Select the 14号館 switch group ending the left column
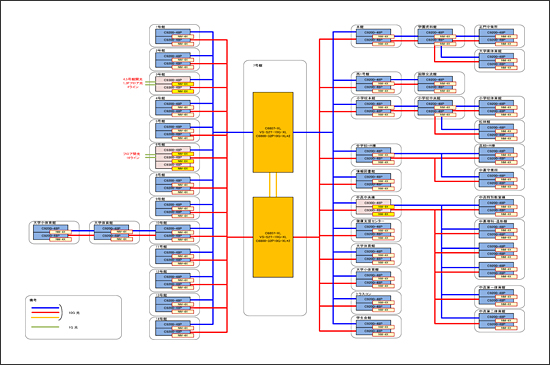Viewport: 550px width, 365px height. [x=174, y=328]
